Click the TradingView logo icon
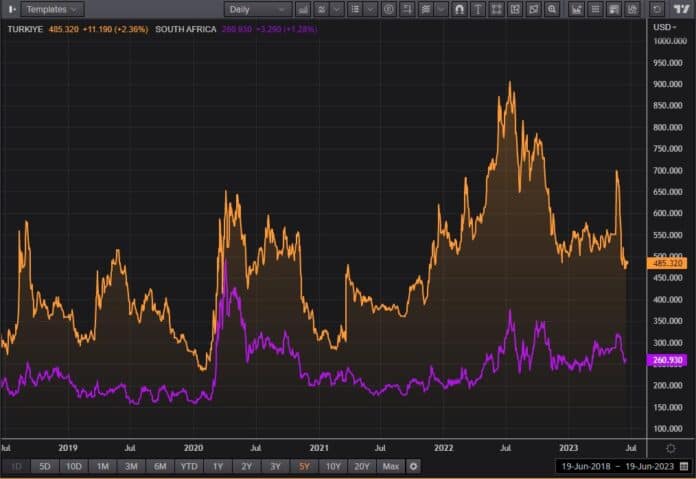 685,9
